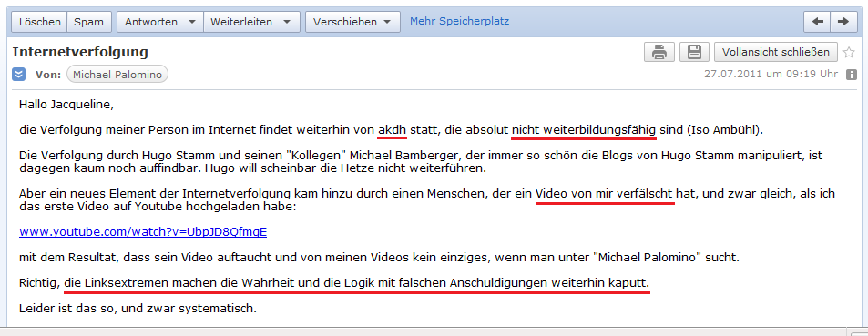Viewport: 868px width, 336px height.
Task: Click the date 27.07.2011 um 09:19 Uhr
Action: coord(771,74)
